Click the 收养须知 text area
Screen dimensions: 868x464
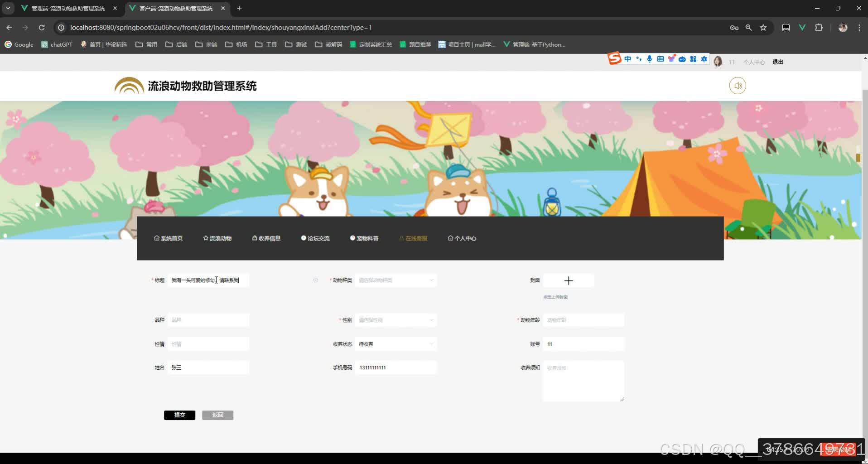(x=583, y=381)
